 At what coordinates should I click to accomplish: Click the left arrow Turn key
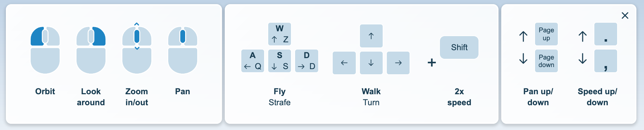coord(344,63)
